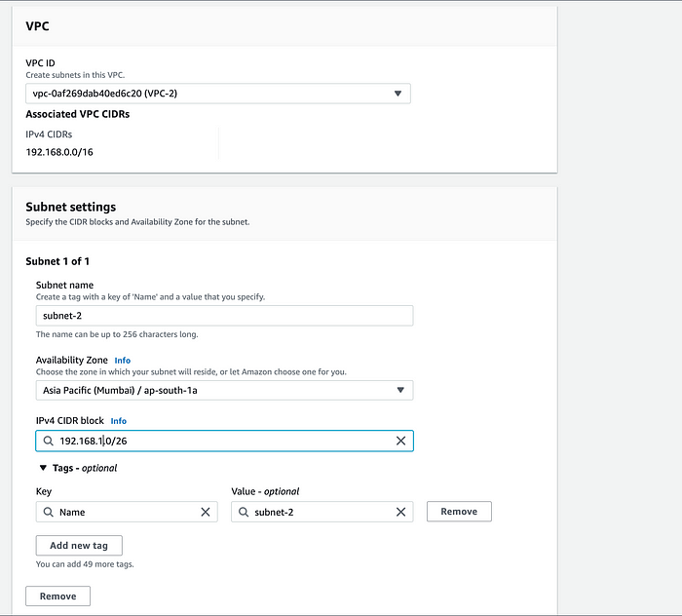Remove the Name tag row

click(x=459, y=512)
